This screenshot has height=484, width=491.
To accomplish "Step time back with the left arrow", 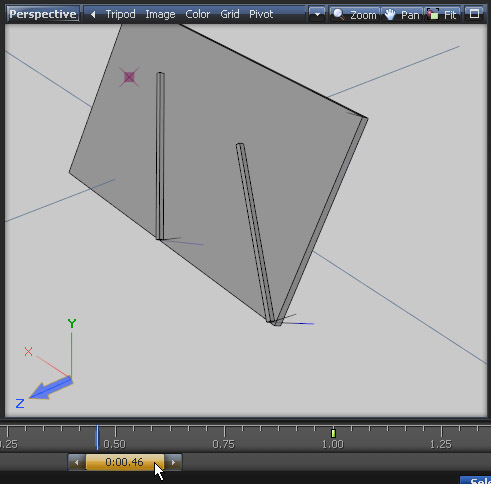I will tap(77, 462).
